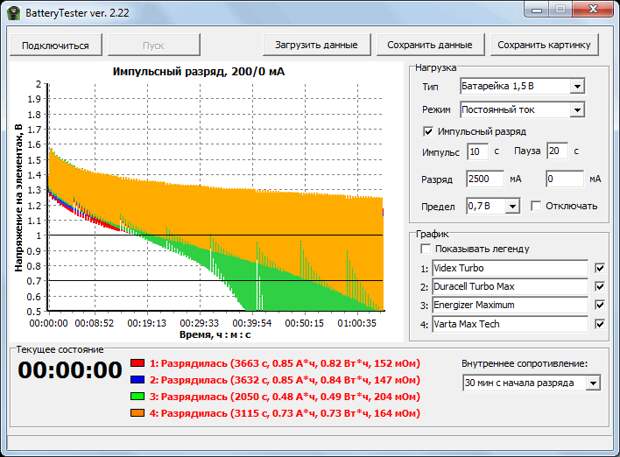
Task: Edit graph 2 name field Duracell Turbo Max
Action: pos(510,286)
